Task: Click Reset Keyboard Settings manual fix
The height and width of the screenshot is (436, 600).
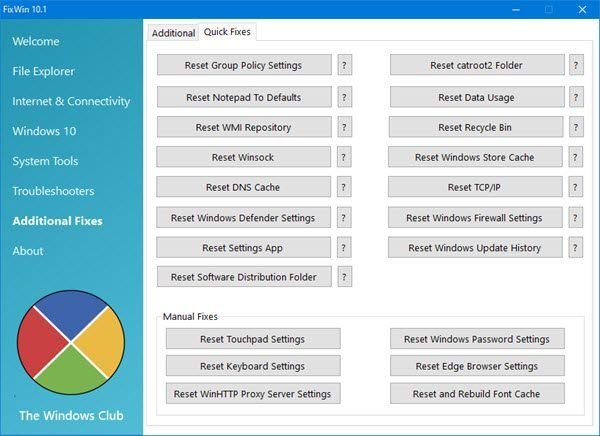Action: (253, 366)
